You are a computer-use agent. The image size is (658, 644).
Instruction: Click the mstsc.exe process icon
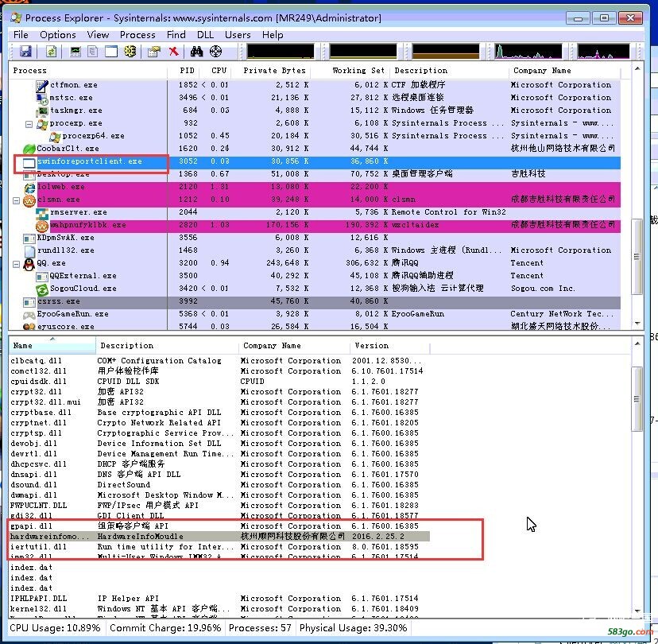(42, 99)
